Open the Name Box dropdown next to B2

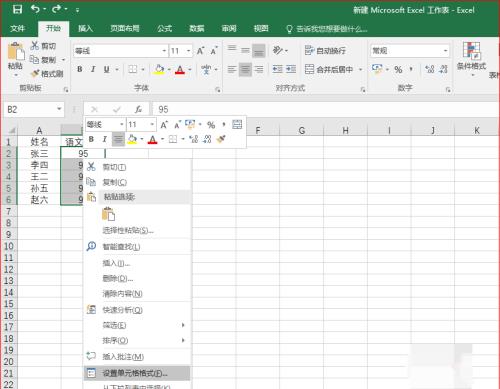tap(59, 109)
